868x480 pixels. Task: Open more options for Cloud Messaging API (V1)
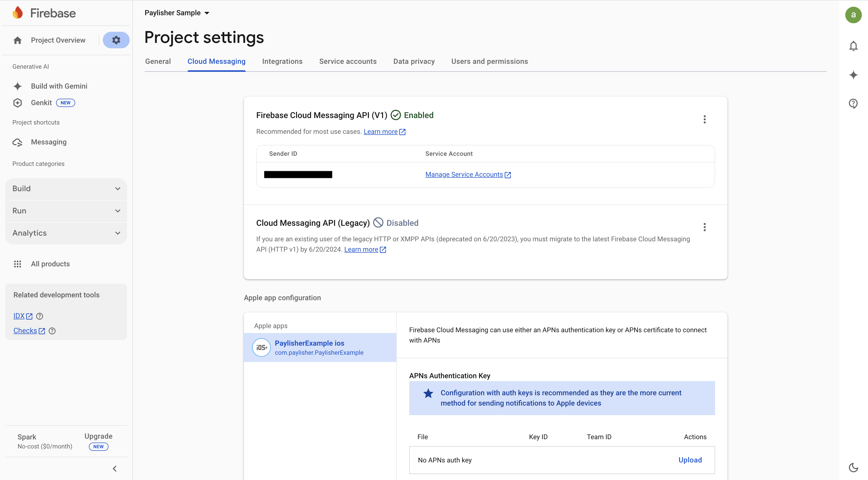[x=704, y=119]
